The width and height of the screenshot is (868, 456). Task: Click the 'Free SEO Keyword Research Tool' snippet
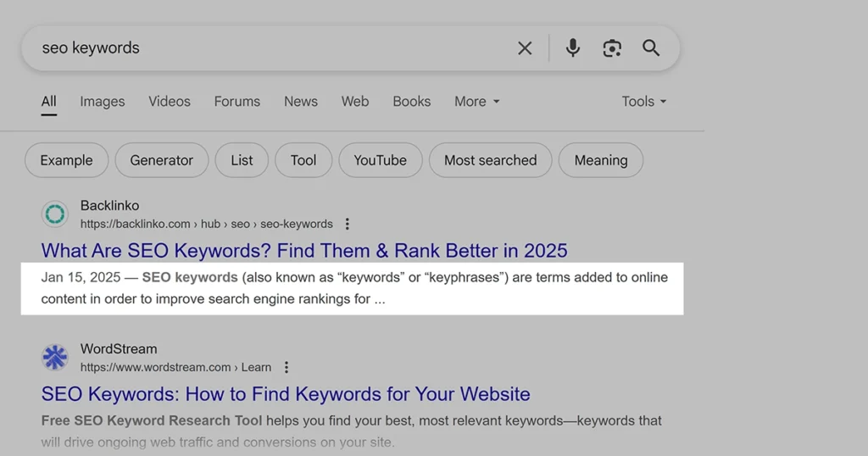[x=151, y=420]
